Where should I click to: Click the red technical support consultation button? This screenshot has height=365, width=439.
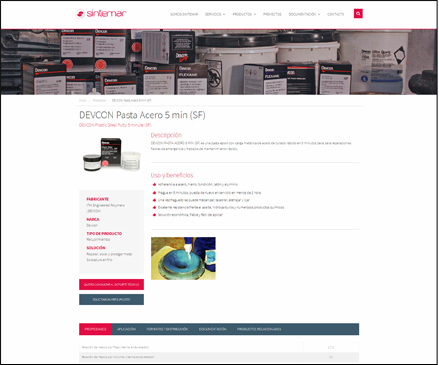111,284
